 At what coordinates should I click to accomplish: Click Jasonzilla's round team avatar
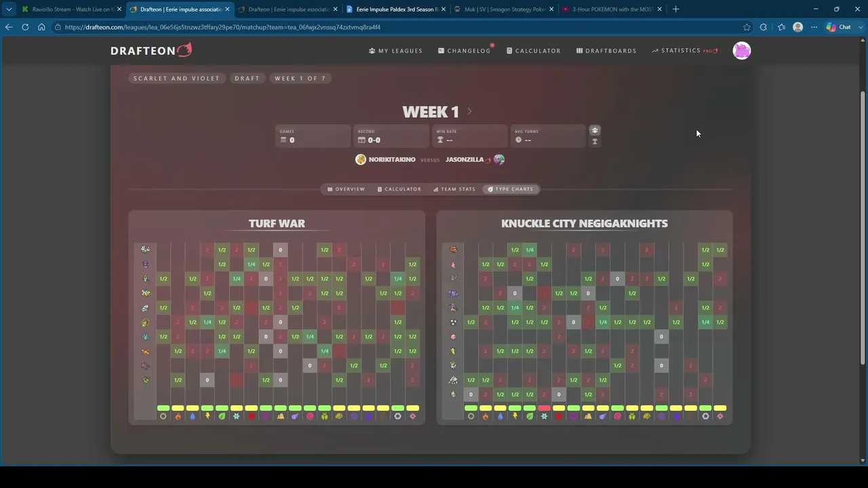click(x=499, y=159)
